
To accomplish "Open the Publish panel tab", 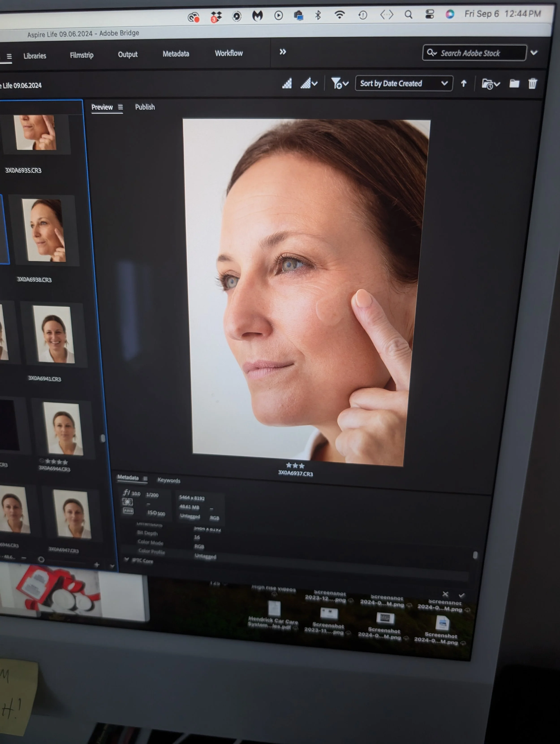I will tap(145, 107).
